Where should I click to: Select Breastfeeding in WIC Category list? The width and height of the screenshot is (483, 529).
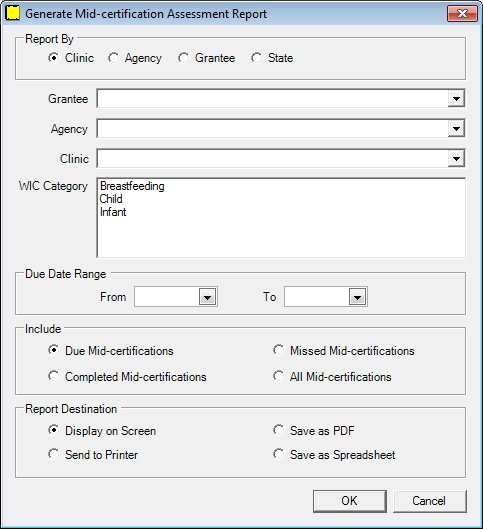coord(132,186)
